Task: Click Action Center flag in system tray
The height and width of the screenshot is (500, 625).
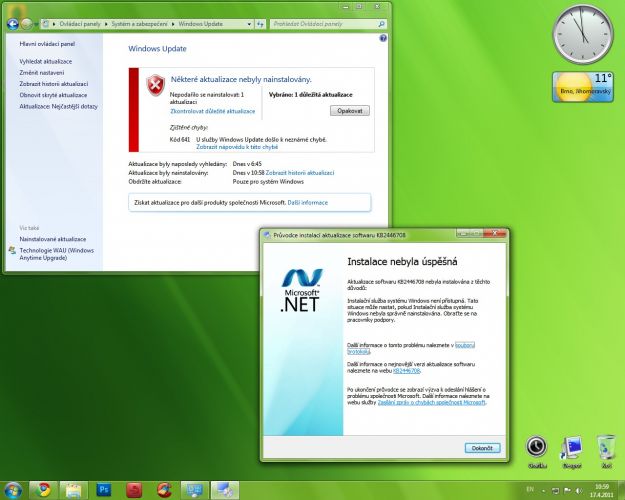Action: (x=567, y=490)
